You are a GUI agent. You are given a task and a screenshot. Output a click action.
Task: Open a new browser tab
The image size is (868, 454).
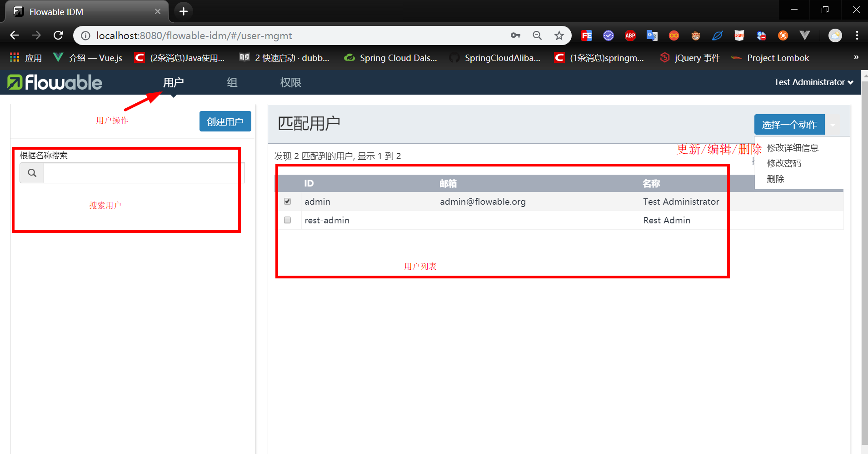184,11
